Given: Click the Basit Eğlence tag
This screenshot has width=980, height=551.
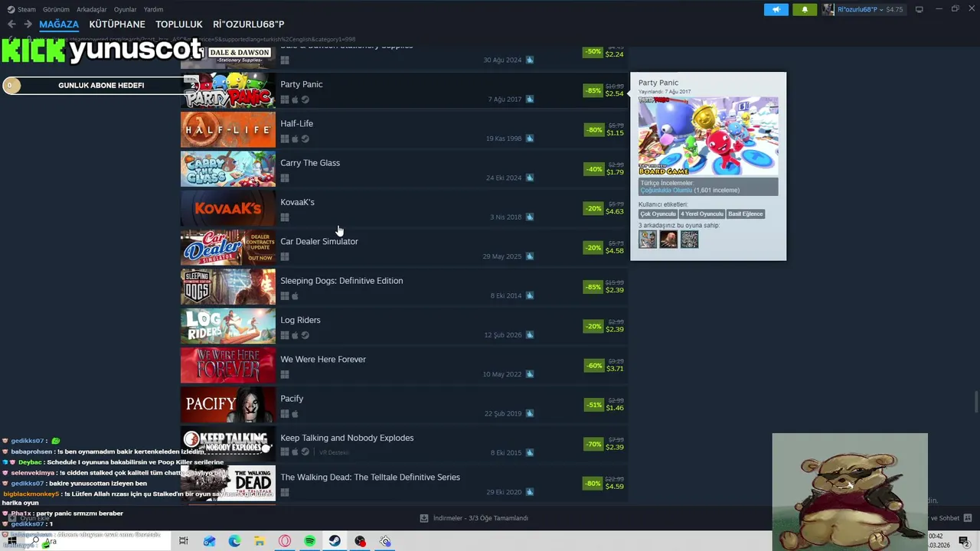Looking at the screenshot, I should coord(746,214).
